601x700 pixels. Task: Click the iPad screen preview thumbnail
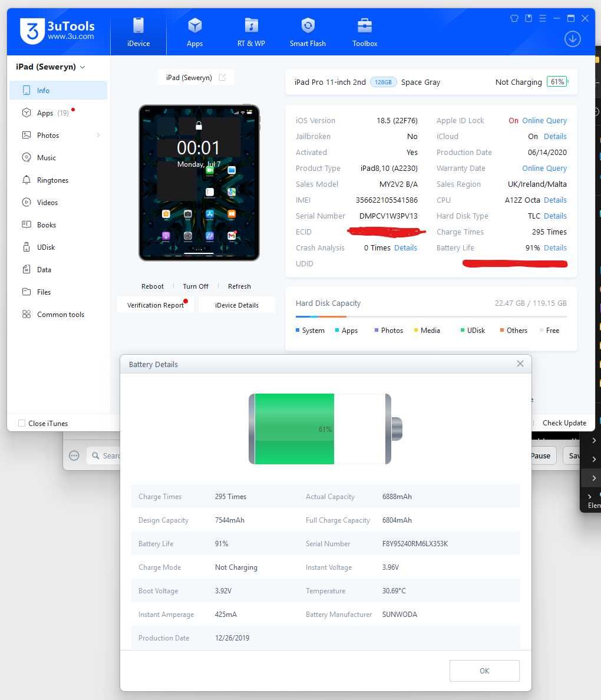pyautogui.click(x=199, y=183)
